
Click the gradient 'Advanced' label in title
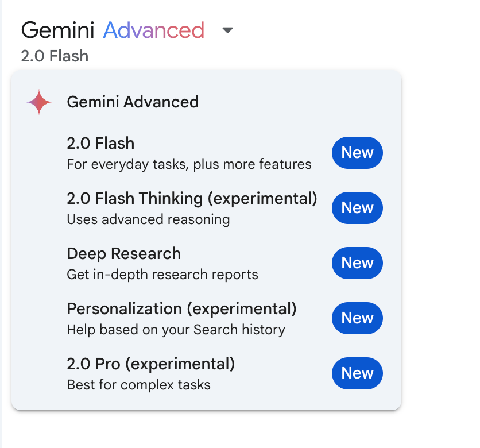[x=153, y=30]
